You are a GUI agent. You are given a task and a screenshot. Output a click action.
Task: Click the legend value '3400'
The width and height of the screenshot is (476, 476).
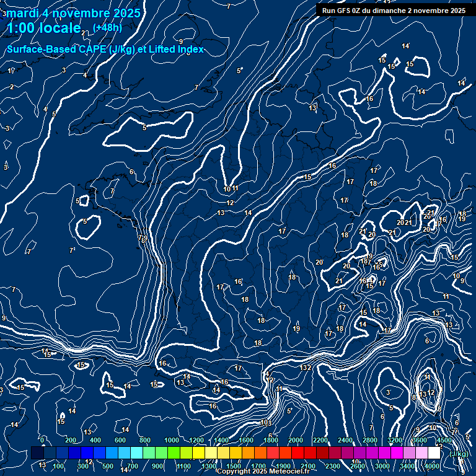coord(407,466)
